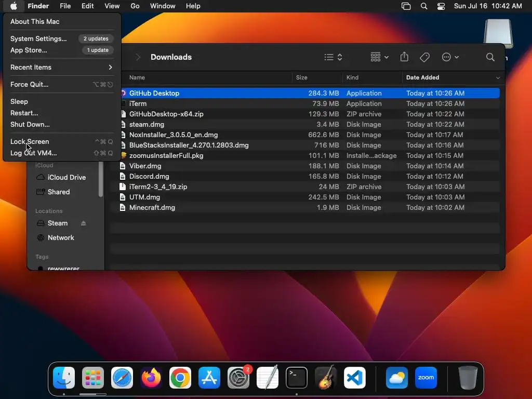Select the GitHub Desktop row
532x399 pixels.
310,94
